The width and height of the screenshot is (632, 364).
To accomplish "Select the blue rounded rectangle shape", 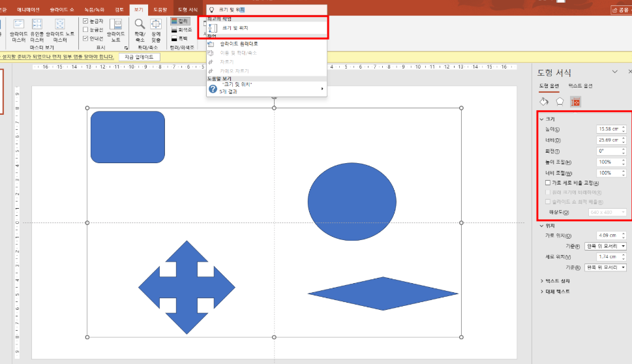I will [x=128, y=137].
